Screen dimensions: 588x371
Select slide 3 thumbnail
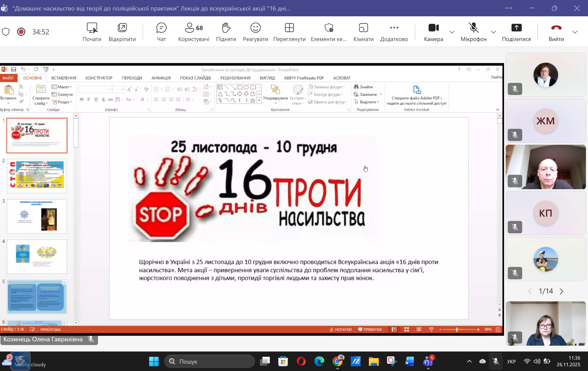(x=36, y=216)
